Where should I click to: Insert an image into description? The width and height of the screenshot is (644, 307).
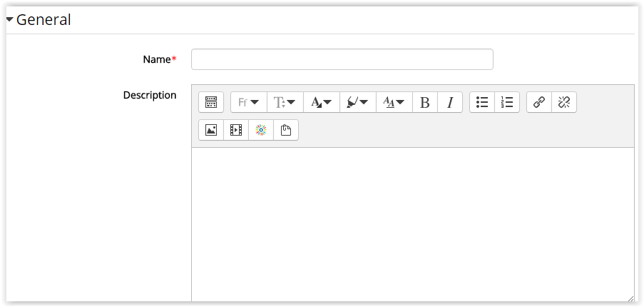tap(211, 130)
